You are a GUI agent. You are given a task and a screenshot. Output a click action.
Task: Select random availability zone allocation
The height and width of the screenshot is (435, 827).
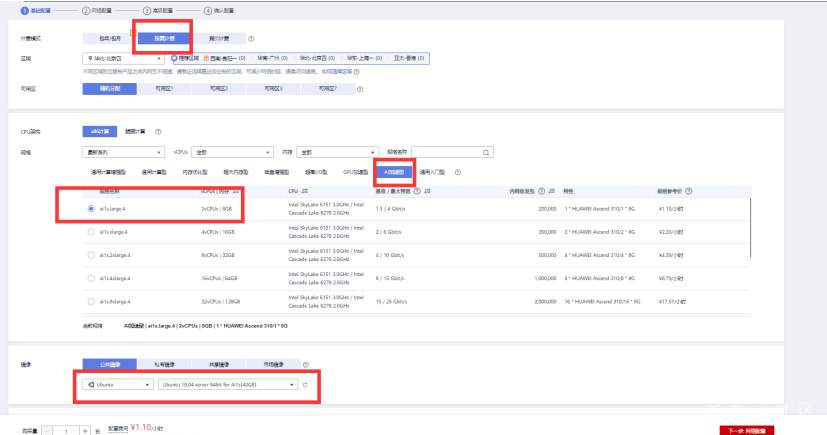point(110,89)
